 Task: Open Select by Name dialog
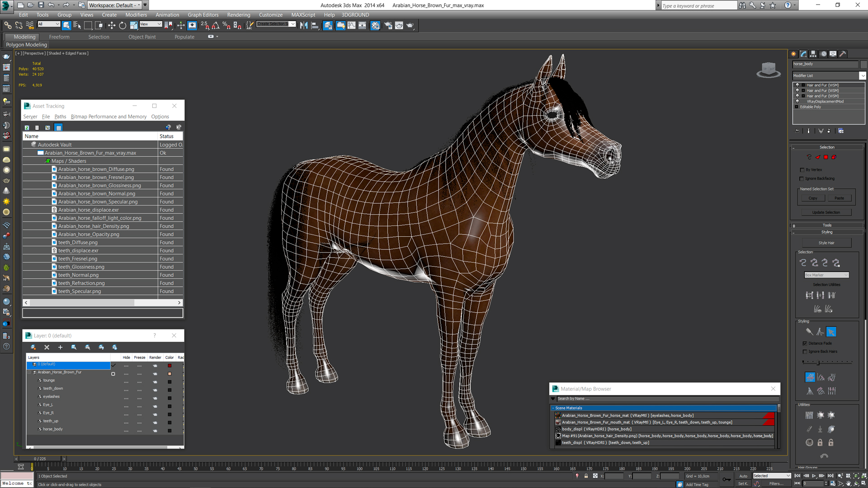pos(77,25)
